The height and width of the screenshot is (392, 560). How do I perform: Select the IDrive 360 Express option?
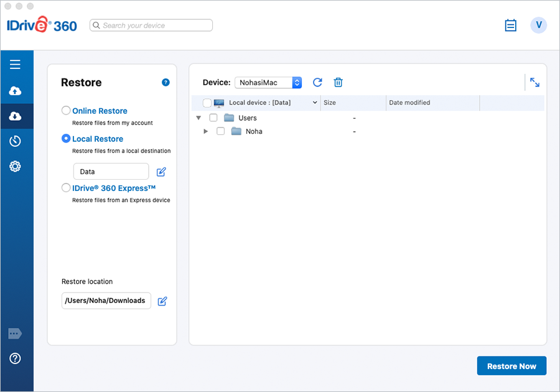coord(66,188)
